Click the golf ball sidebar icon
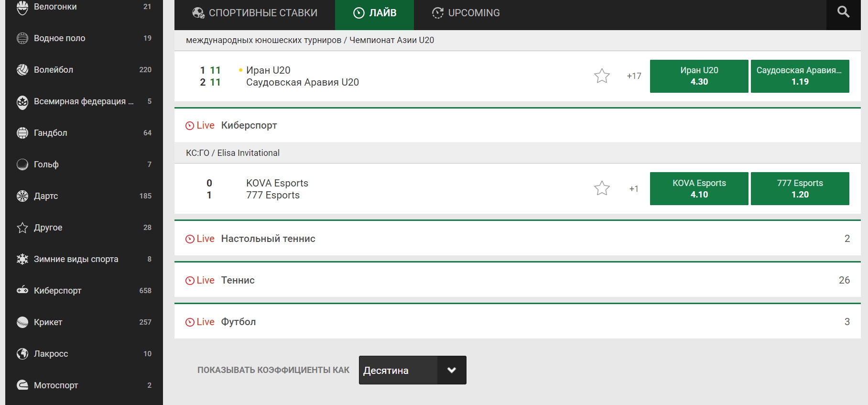Screen dimensions: 868x405 click(x=22, y=164)
